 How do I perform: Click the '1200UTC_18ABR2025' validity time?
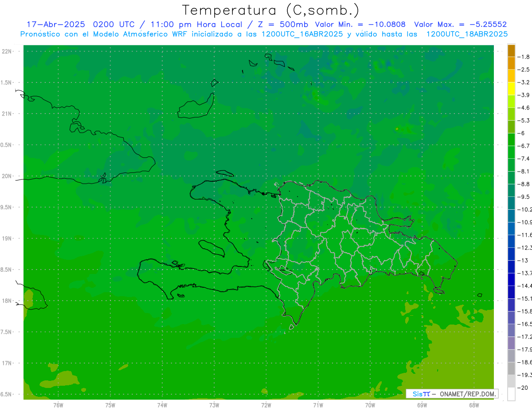coord(467,34)
